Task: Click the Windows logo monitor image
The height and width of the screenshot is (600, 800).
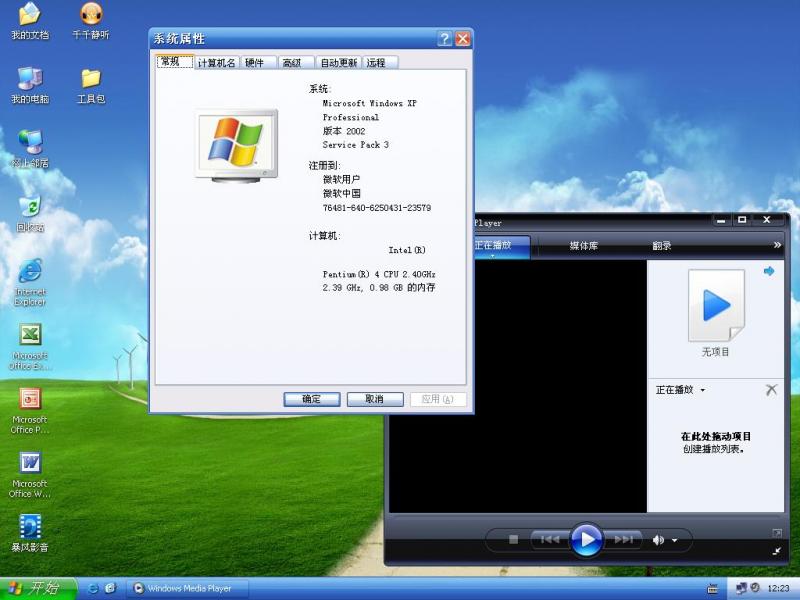Action: coord(236,146)
